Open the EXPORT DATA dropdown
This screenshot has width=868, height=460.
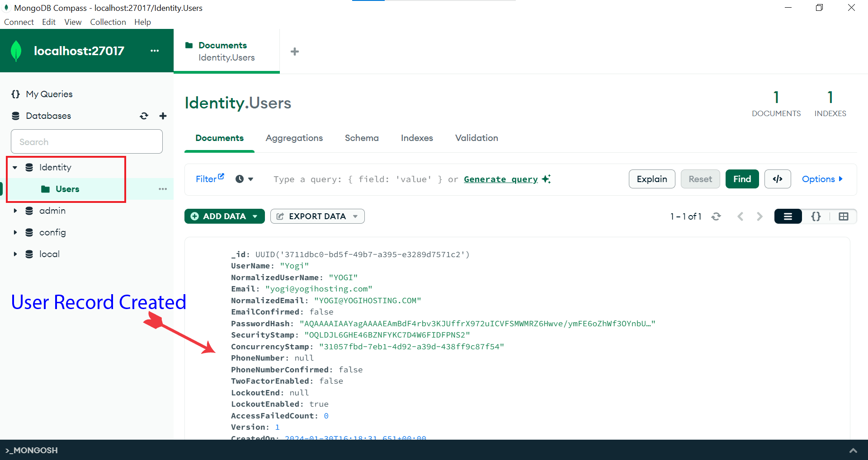[x=317, y=216]
